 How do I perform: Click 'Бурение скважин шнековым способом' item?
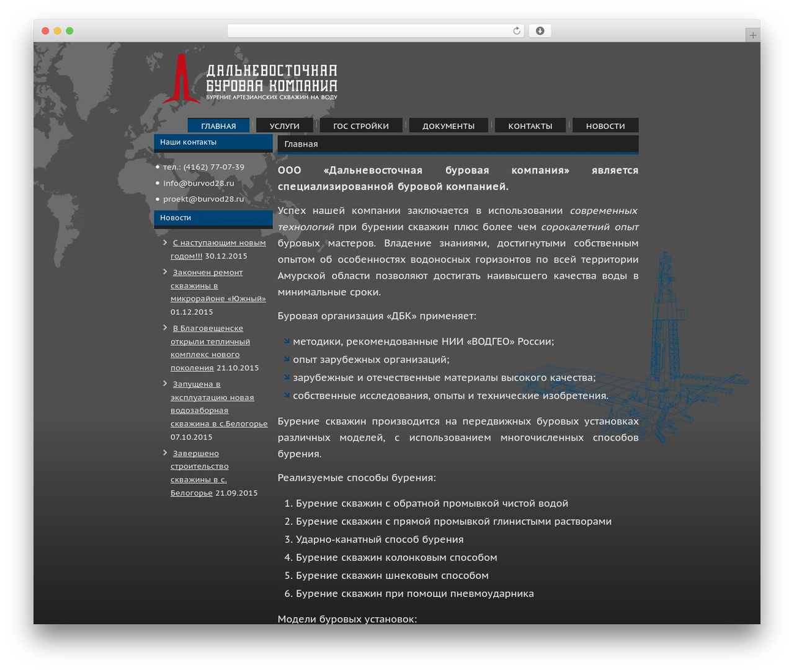392,575
